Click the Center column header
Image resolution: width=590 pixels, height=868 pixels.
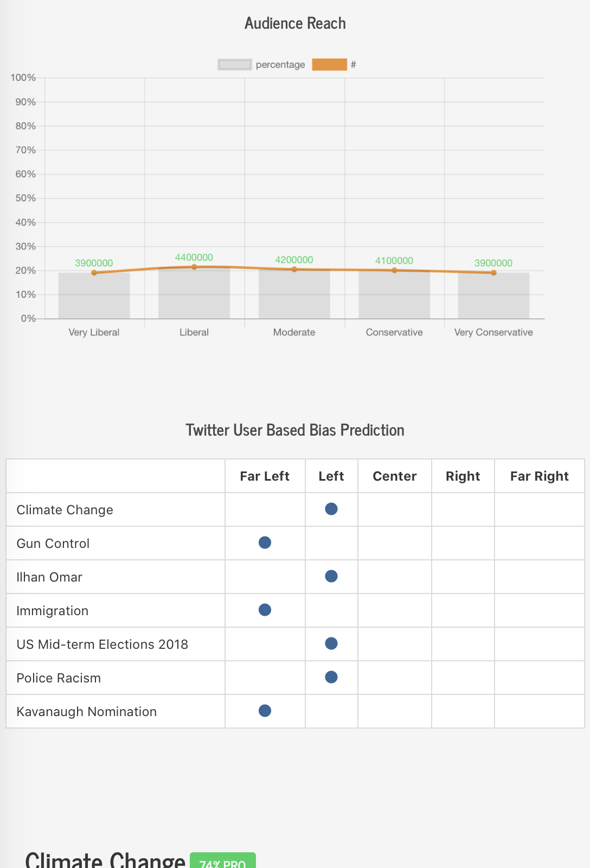click(395, 476)
